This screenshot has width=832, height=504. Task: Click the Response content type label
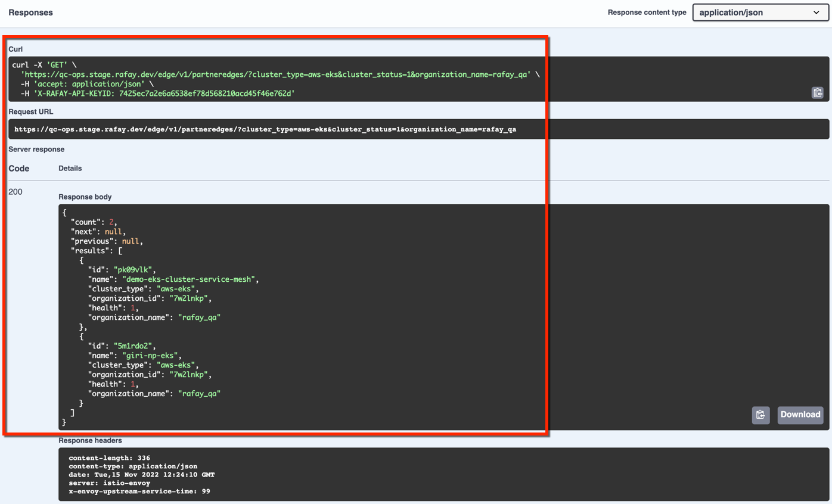[647, 13]
